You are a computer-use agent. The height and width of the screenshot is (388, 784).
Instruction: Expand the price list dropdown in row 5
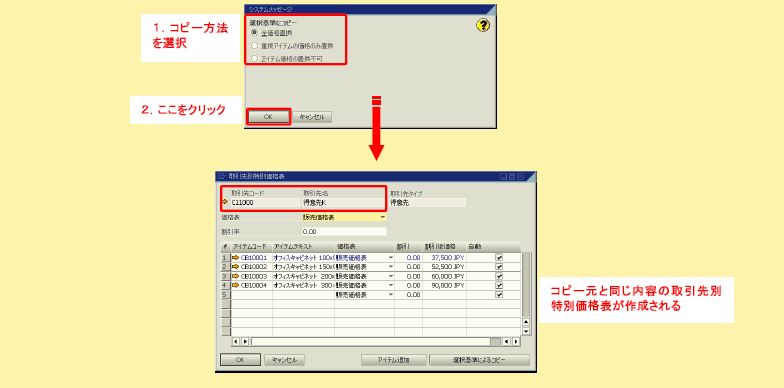pyautogui.click(x=390, y=294)
